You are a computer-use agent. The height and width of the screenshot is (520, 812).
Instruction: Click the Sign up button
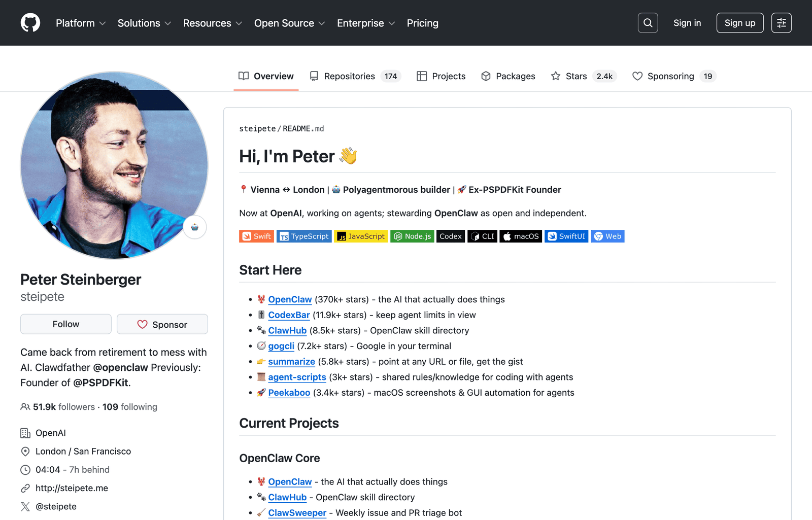tap(740, 23)
